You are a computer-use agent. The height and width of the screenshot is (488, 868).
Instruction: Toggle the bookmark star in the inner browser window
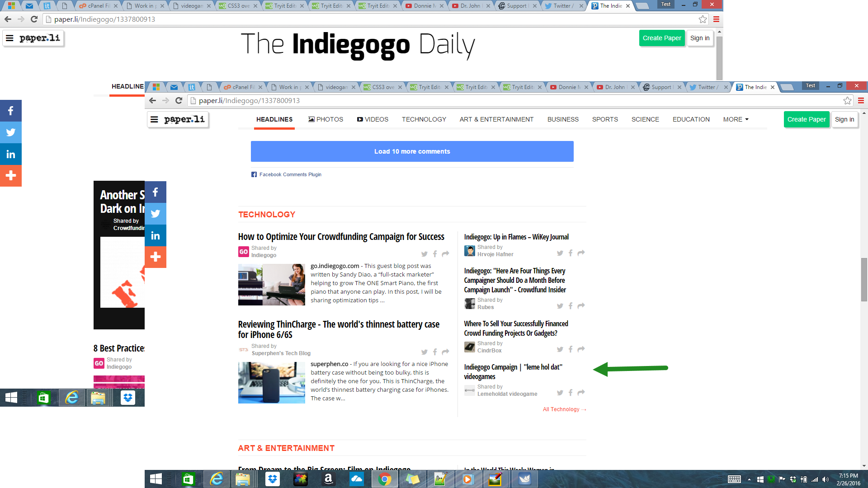point(847,101)
